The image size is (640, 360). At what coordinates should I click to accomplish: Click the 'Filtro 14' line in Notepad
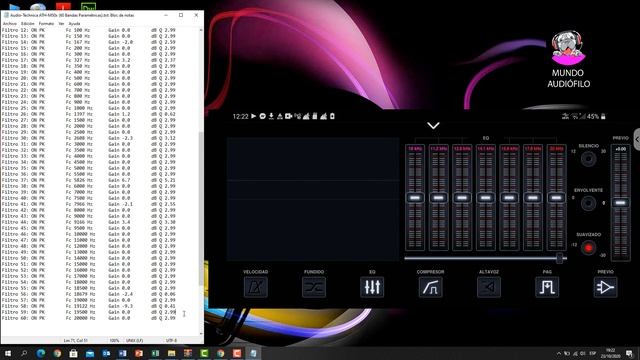click(89, 42)
